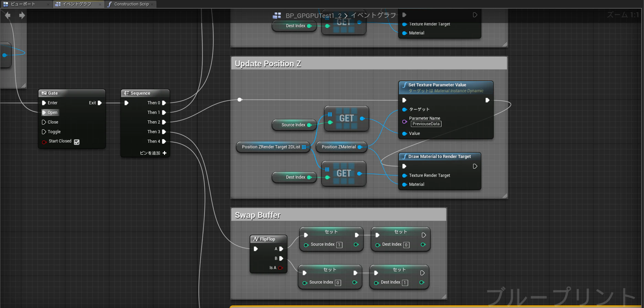Screen dimensions: 644x308
Task: Toggle the Start Closed checkbox on Gate
Action: click(x=77, y=142)
